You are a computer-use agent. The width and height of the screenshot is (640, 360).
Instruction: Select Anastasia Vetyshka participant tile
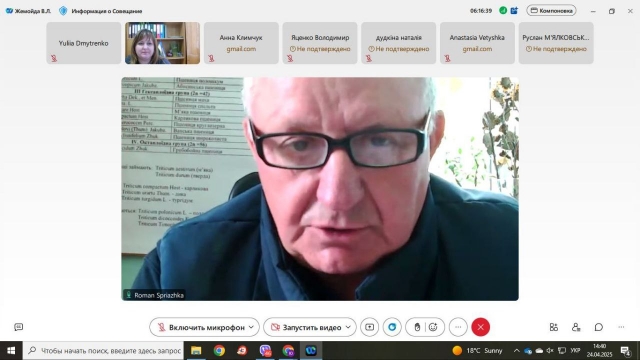click(x=477, y=43)
